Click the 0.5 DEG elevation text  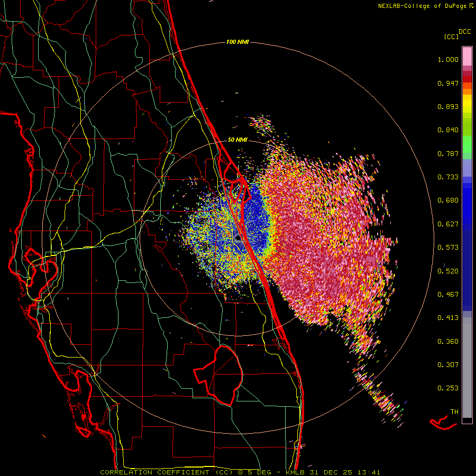[x=256, y=472]
